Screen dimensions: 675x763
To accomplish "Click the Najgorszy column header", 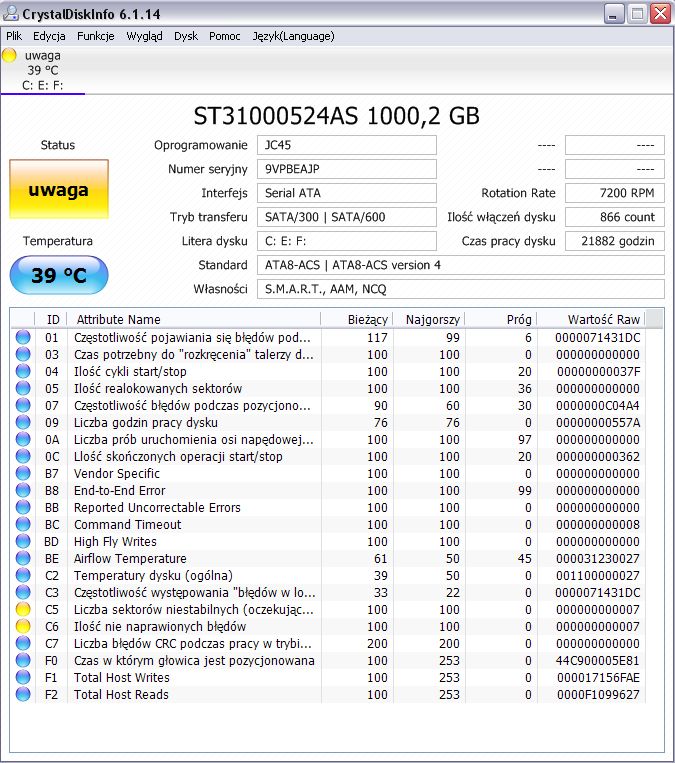I will coord(429,319).
